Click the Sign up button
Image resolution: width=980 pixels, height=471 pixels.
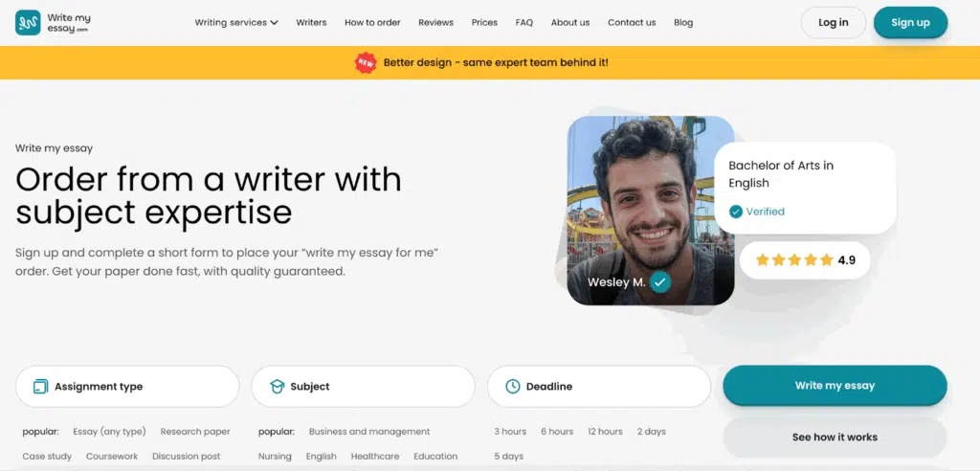pos(911,23)
